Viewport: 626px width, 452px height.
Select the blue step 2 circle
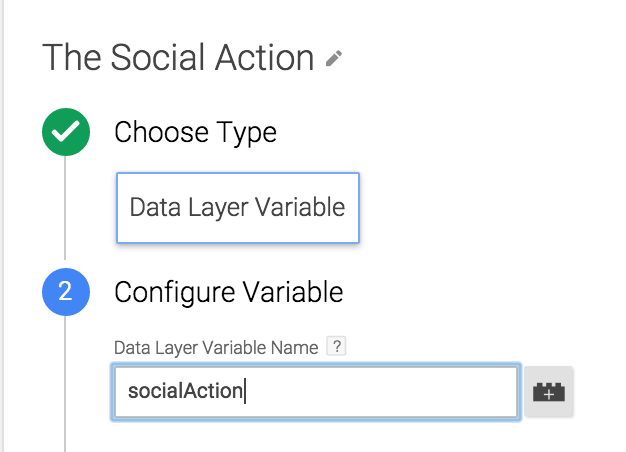click(x=66, y=292)
